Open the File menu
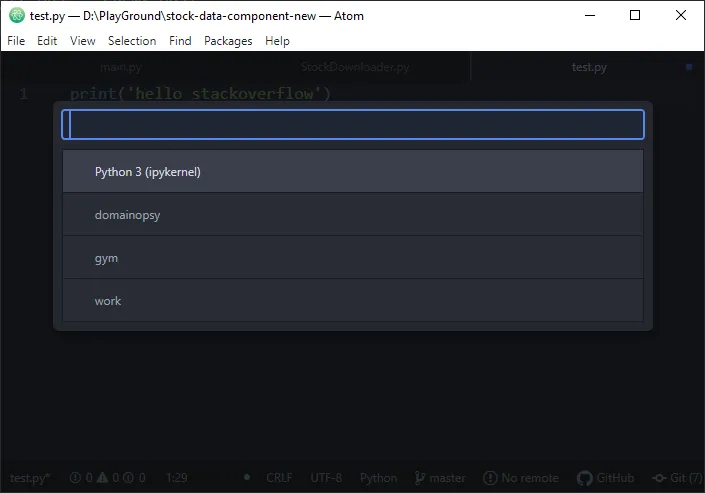The width and height of the screenshot is (705, 493). (x=16, y=41)
